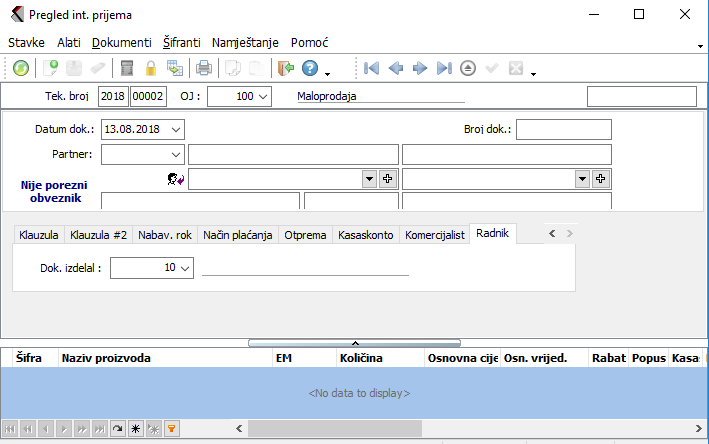
Task: Jump to last record navigation arrow
Action: 444,68
